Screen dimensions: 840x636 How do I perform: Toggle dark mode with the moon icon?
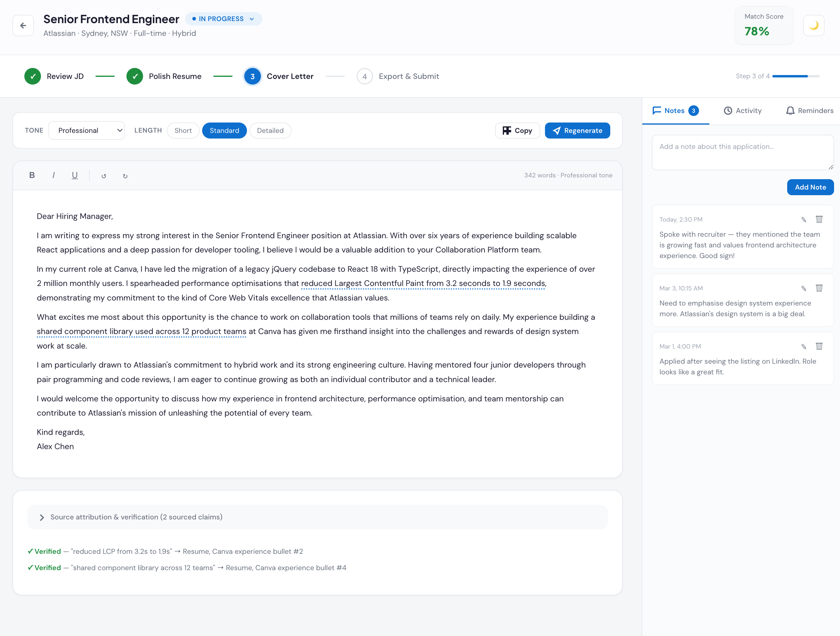814,26
